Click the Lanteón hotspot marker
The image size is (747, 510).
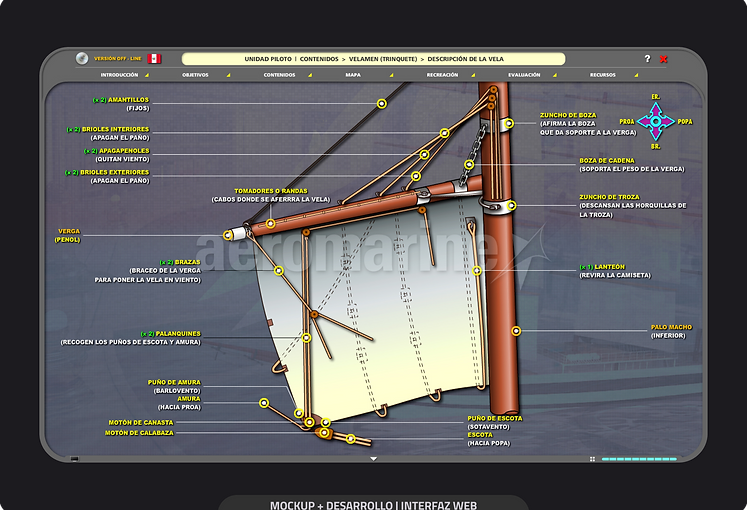tap(477, 270)
